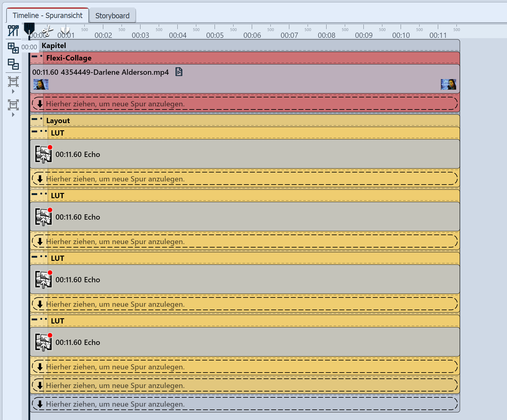Select the first LUT header label
507x420 pixels.
(58, 133)
